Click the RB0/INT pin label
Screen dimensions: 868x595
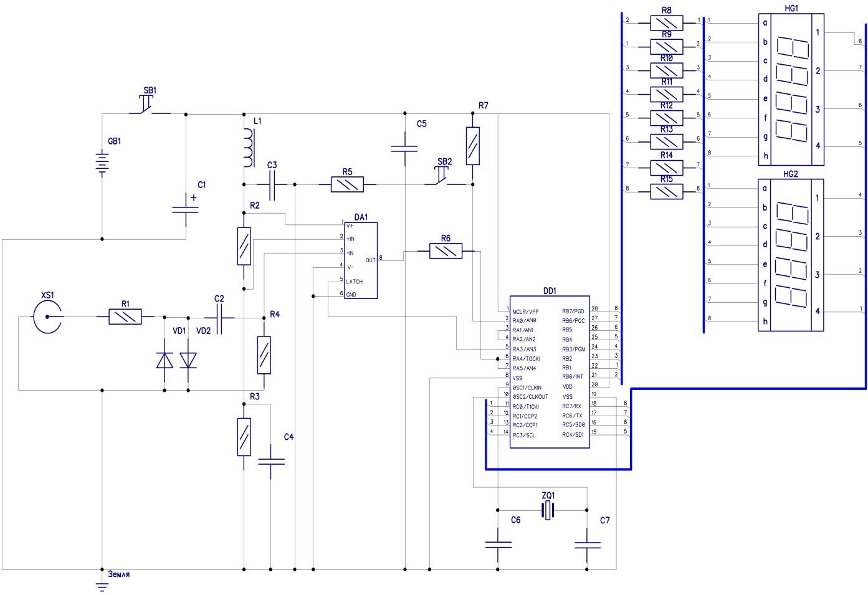click(x=573, y=377)
